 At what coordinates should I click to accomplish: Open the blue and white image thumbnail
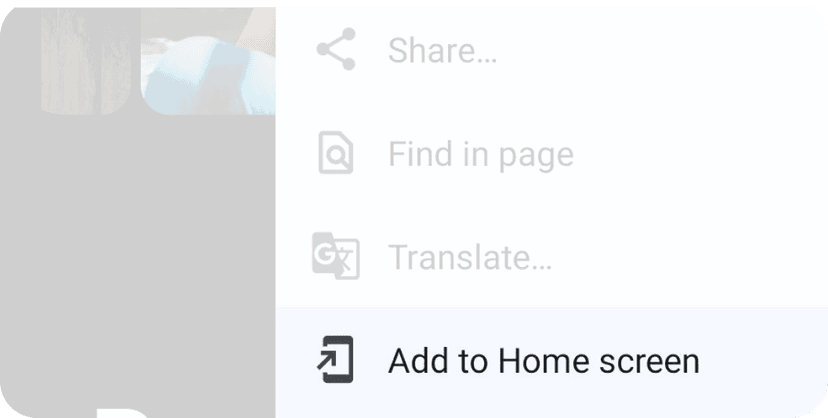point(208,61)
